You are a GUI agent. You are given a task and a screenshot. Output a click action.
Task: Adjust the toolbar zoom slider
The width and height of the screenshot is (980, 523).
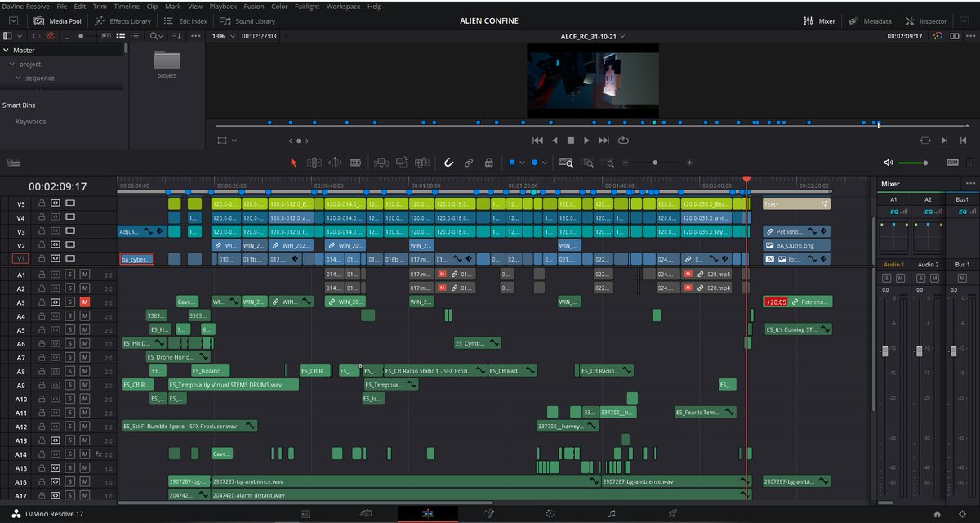tap(656, 163)
